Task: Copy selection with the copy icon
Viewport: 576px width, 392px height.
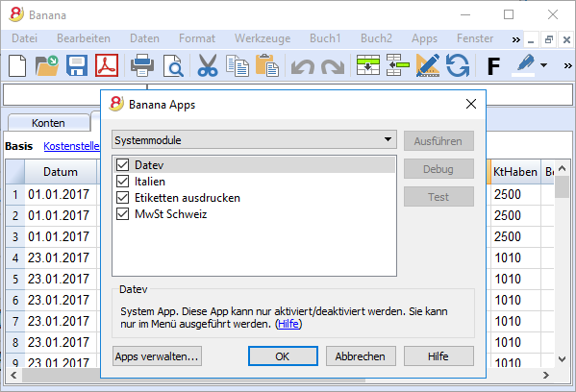Action: (238, 65)
